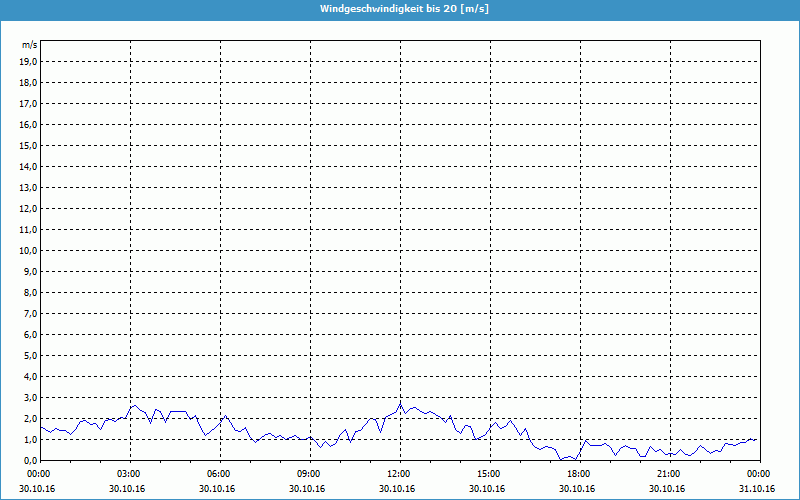
Task: Select the 06:00 time label
Action: [x=219, y=473]
